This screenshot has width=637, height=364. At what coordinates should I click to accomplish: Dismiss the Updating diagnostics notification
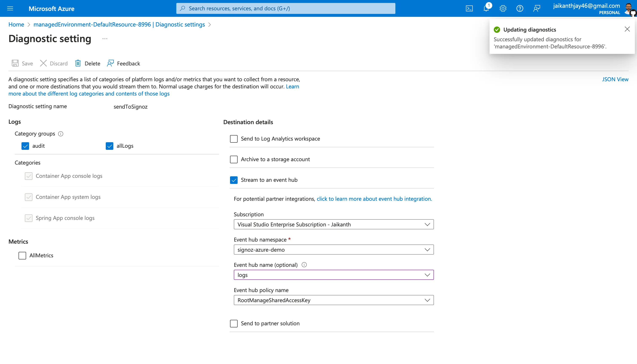click(627, 29)
